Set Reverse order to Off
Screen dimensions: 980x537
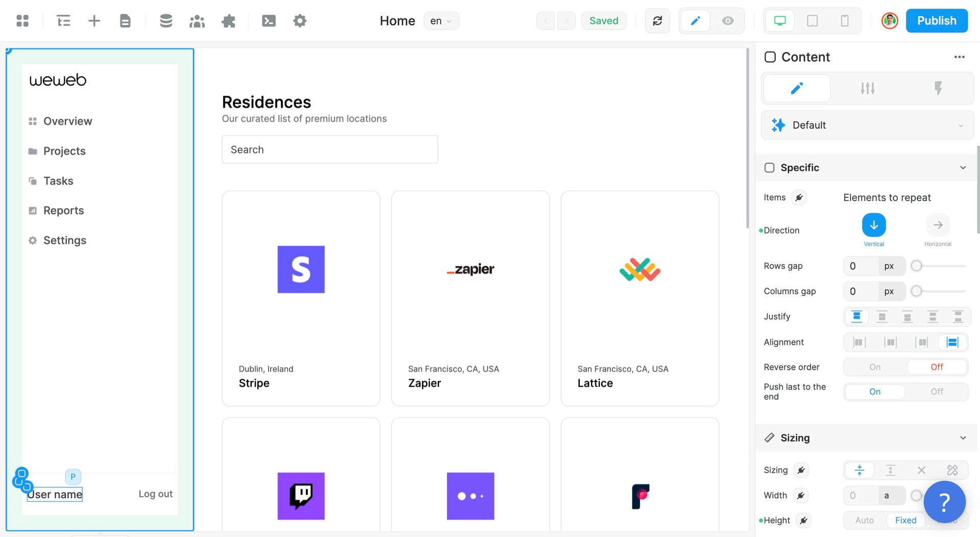pos(937,367)
